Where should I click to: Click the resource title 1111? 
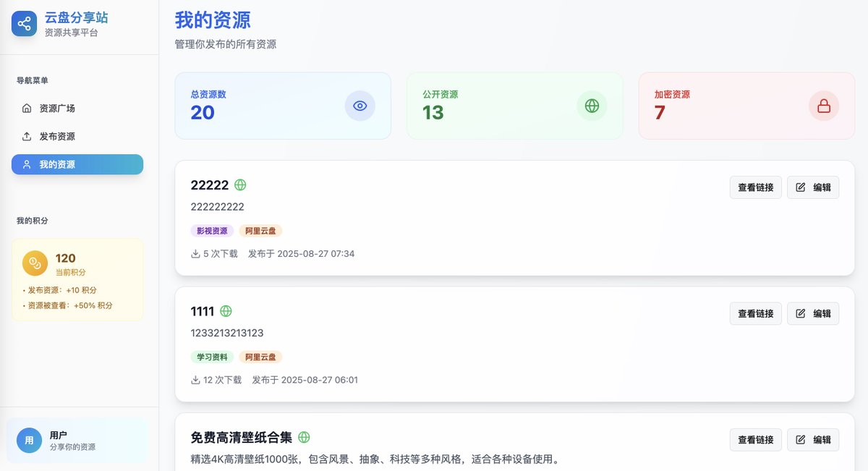pos(203,311)
